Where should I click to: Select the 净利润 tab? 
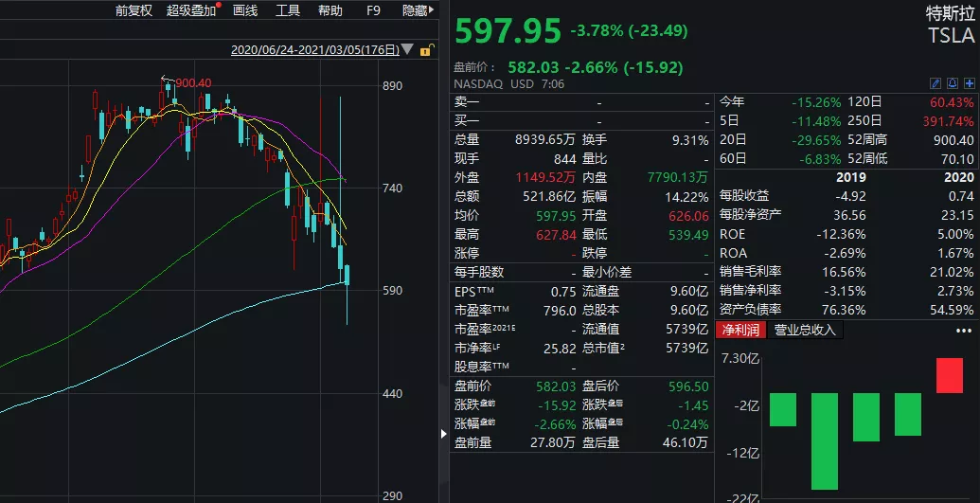740,330
